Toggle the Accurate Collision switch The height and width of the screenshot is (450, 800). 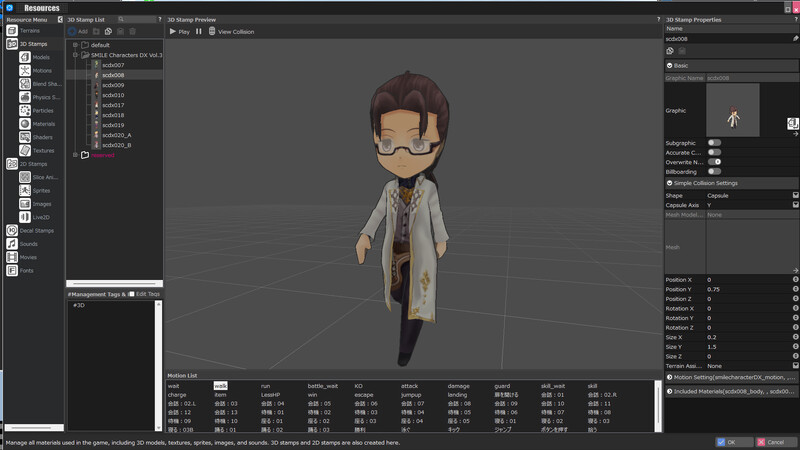point(714,152)
